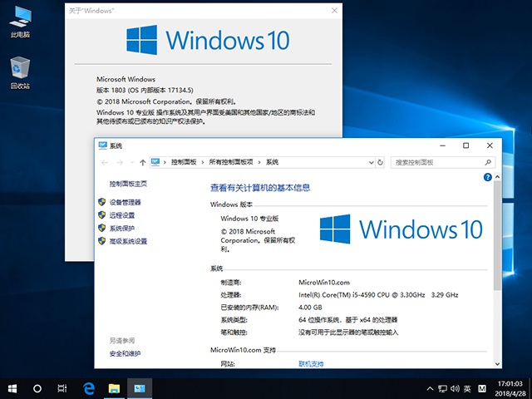
Task: Open the network tray icon
Action: [442, 388]
